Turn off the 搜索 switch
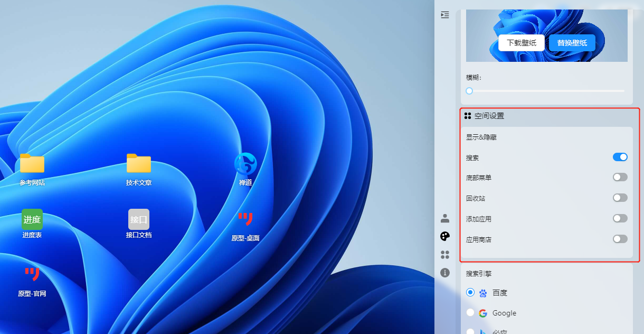 coord(620,157)
